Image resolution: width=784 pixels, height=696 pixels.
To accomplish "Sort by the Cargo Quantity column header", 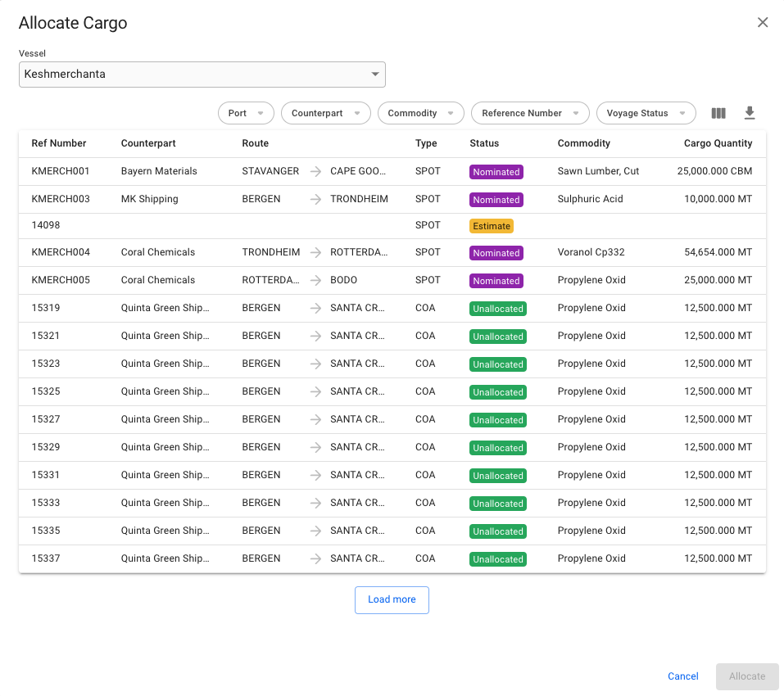I will [718, 143].
